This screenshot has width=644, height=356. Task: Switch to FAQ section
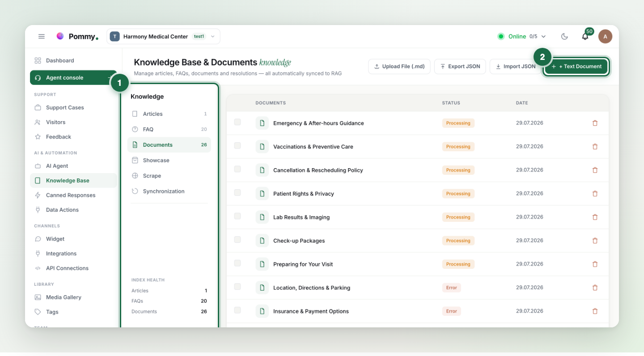[169, 129]
